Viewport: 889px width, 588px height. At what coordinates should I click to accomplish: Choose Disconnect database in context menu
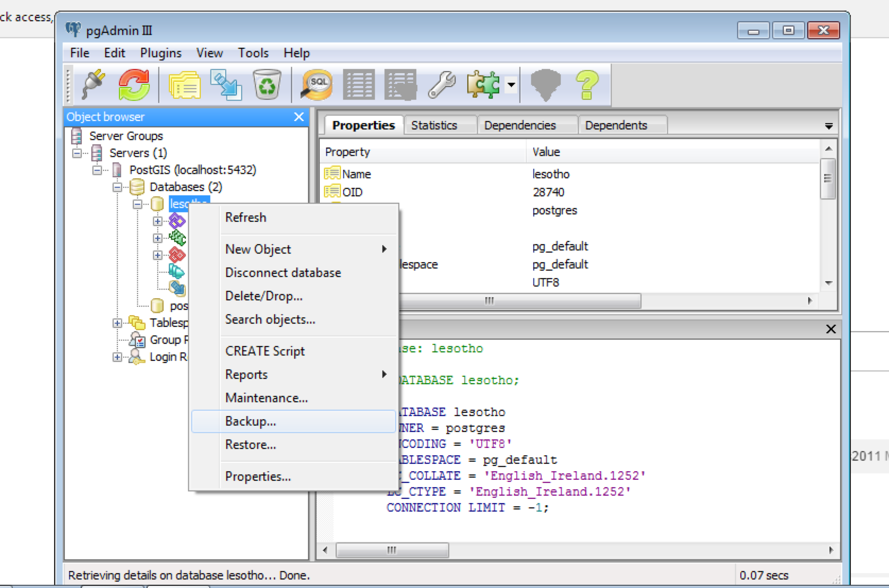(x=294, y=273)
